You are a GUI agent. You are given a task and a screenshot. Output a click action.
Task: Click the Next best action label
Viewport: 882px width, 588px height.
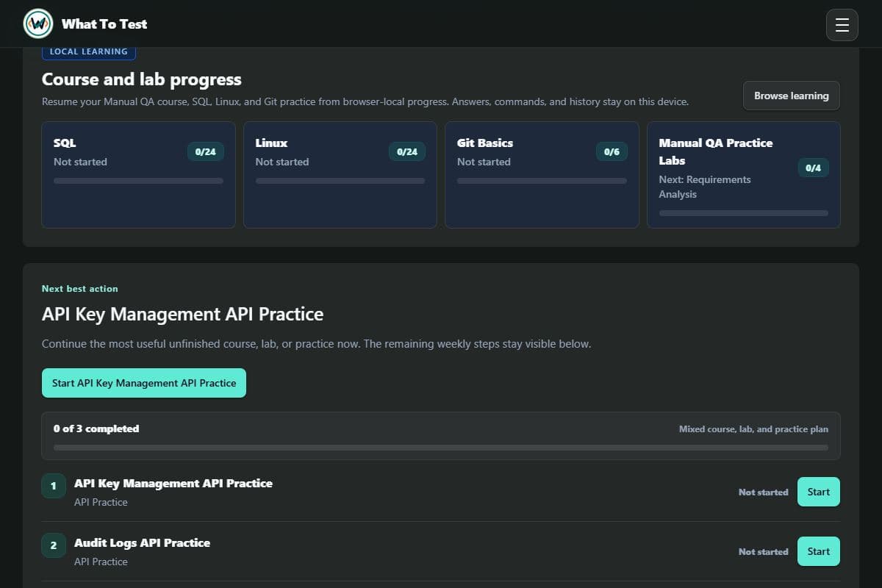pyautogui.click(x=80, y=289)
